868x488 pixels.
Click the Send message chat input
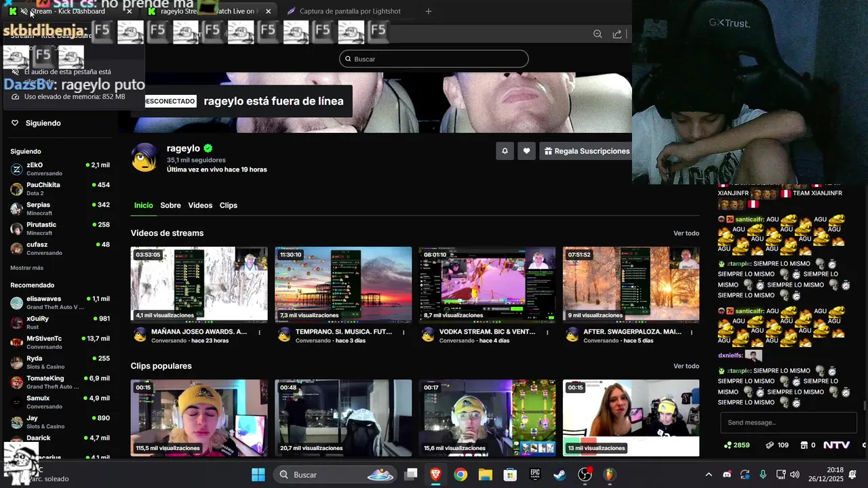pyautogui.click(x=789, y=422)
